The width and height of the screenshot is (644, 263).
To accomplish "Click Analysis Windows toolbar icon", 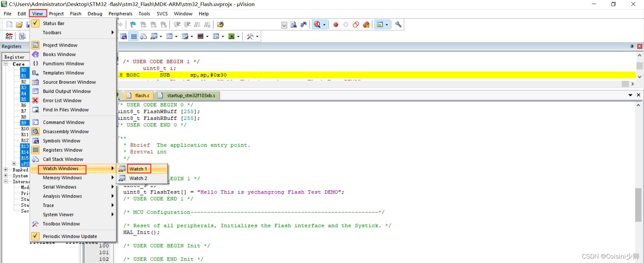I will click(x=200, y=36).
